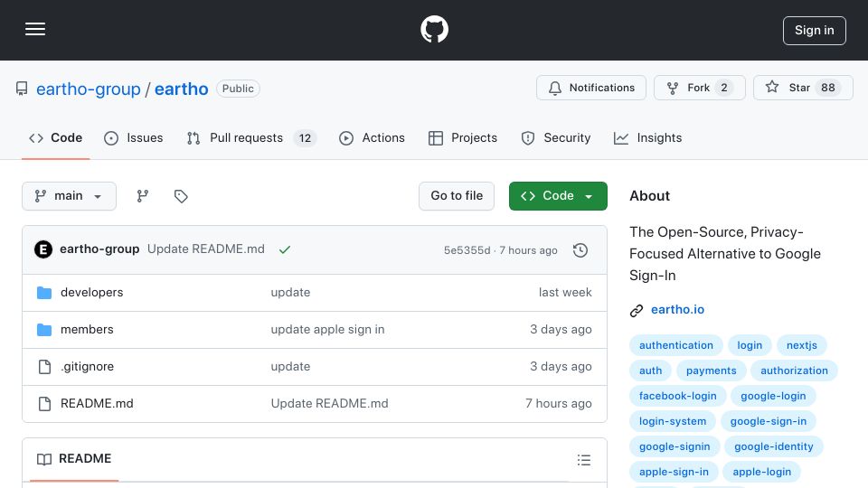Click the google-sign-in topic tag

click(769, 422)
